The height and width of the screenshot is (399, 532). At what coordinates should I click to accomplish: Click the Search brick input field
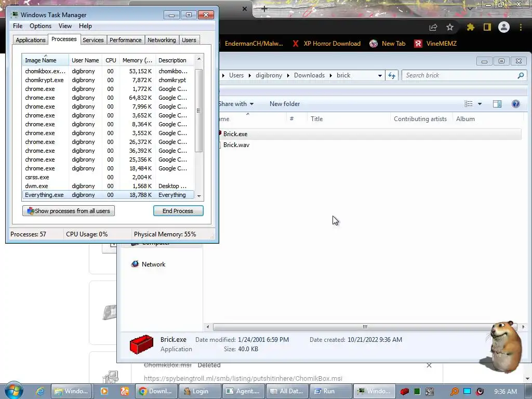[x=460, y=75]
